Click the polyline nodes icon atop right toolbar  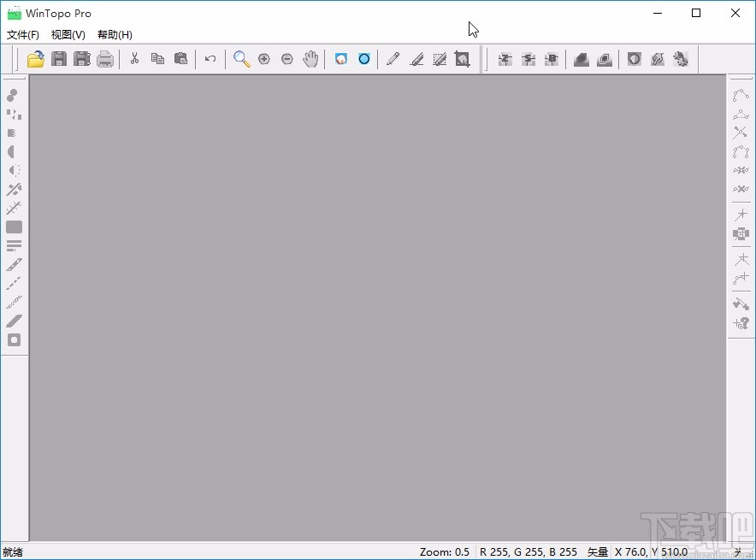tap(741, 95)
